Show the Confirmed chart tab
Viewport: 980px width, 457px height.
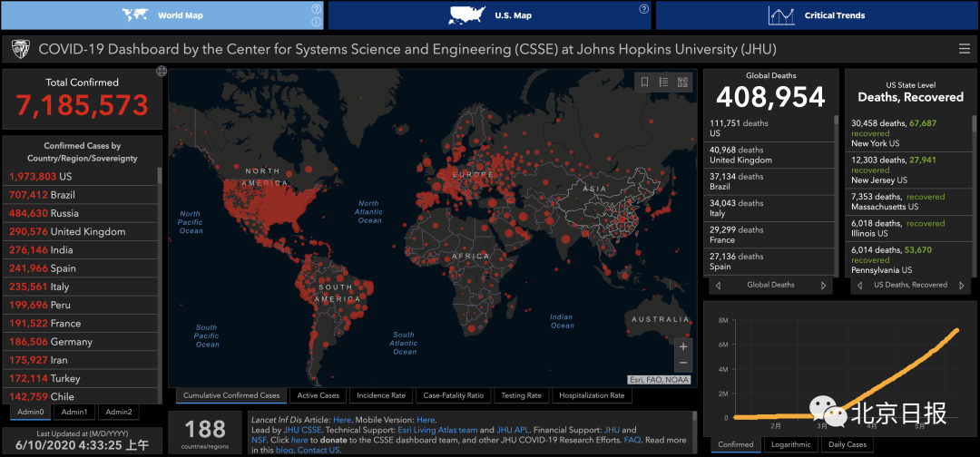(736, 444)
